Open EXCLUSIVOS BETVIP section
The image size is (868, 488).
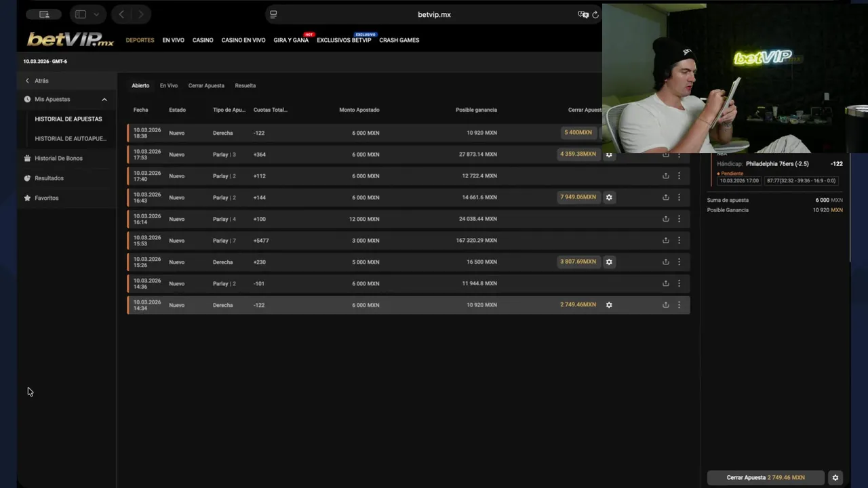point(344,40)
